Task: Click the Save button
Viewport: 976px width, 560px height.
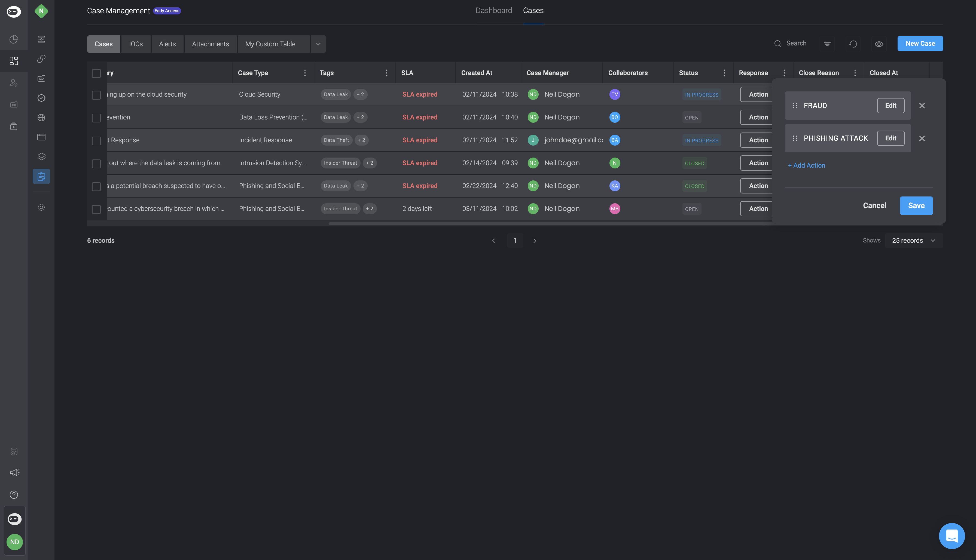Action: pyautogui.click(x=916, y=206)
